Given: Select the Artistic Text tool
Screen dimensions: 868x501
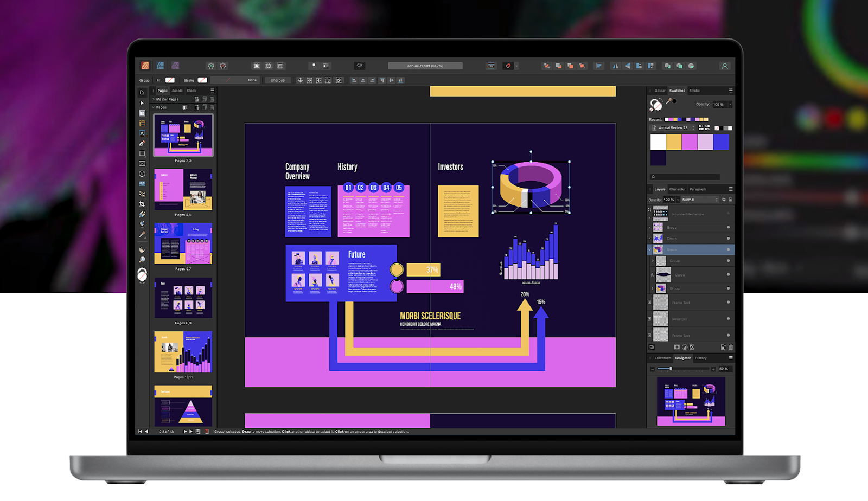Looking at the screenshot, I should point(142,133).
